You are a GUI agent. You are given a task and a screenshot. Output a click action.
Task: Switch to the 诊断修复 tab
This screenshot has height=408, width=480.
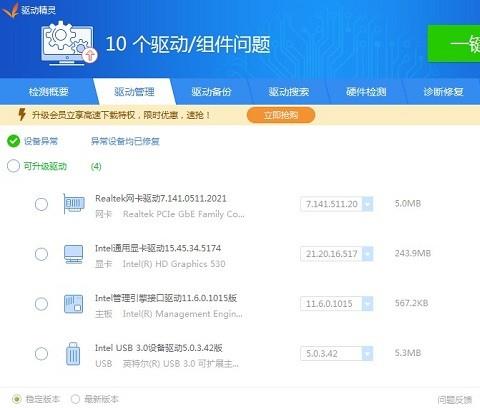point(443,92)
